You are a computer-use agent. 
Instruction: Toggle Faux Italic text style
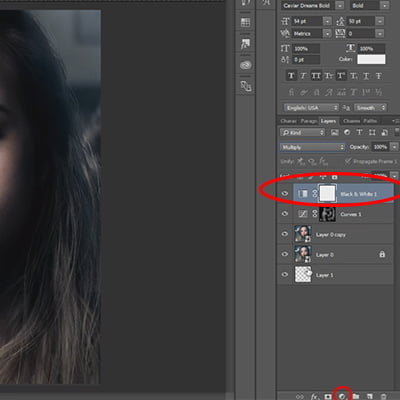[303, 76]
